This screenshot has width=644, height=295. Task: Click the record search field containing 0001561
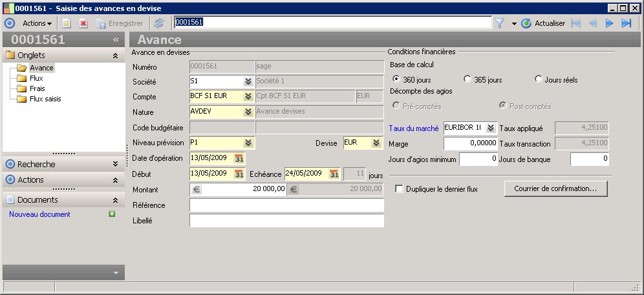coord(333,23)
